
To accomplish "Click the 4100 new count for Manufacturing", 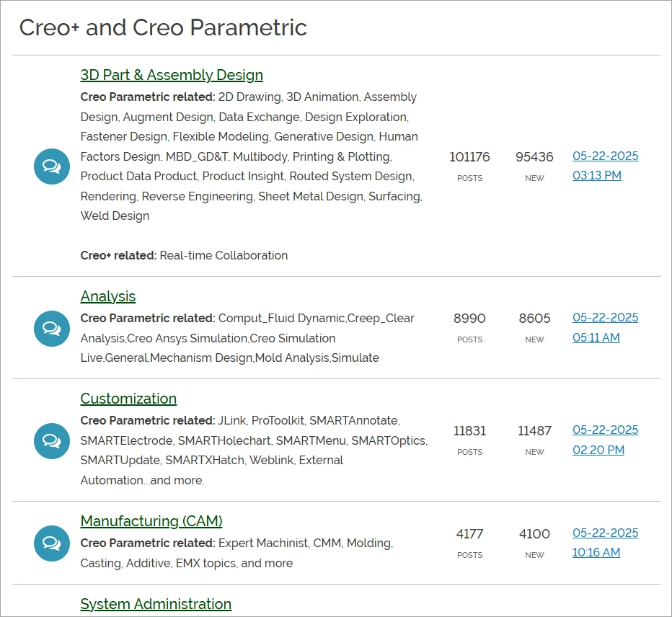I will tap(534, 534).
